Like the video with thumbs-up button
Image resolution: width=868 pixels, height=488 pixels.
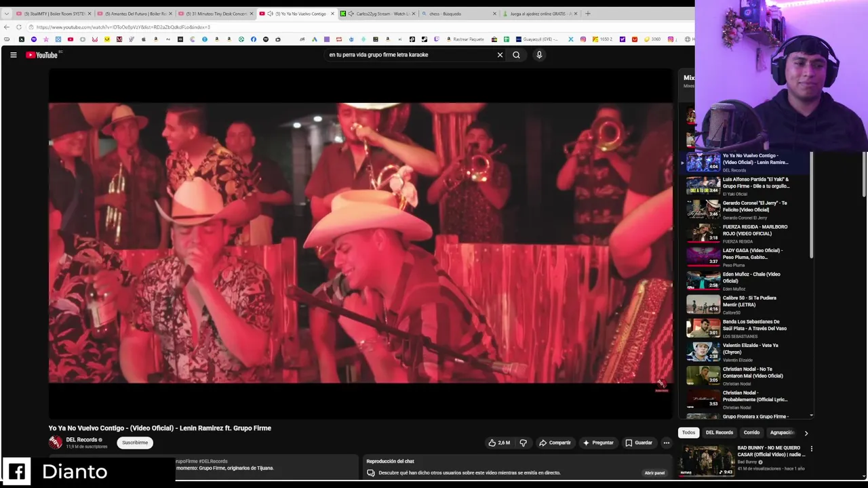(x=499, y=443)
